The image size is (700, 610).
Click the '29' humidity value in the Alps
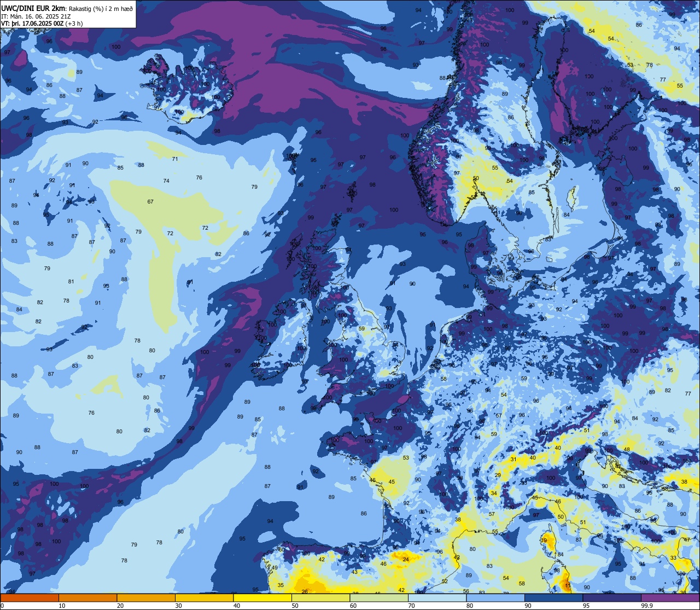tap(498, 475)
